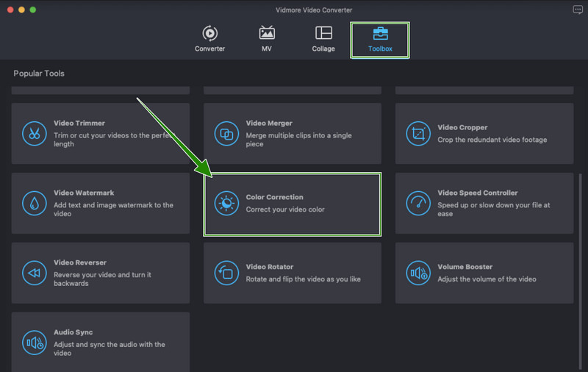Image resolution: width=588 pixels, height=372 pixels.
Task: Click the Video Reverser rewind icon
Action: point(34,273)
